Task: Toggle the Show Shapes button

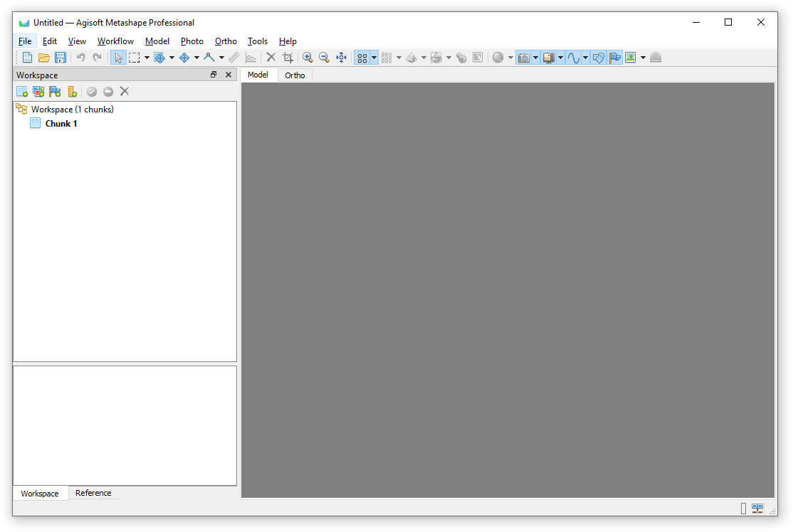Action: click(x=598, y=58)
